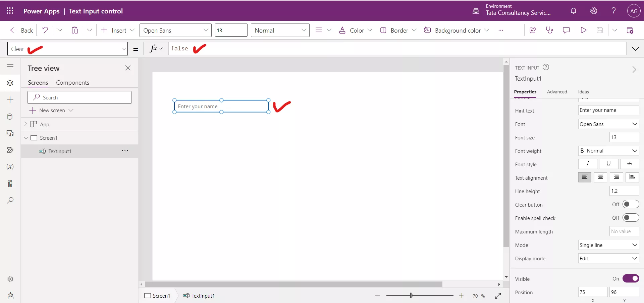Enable spell check toggle
This screenshot has height=303, width=644.
631,218
